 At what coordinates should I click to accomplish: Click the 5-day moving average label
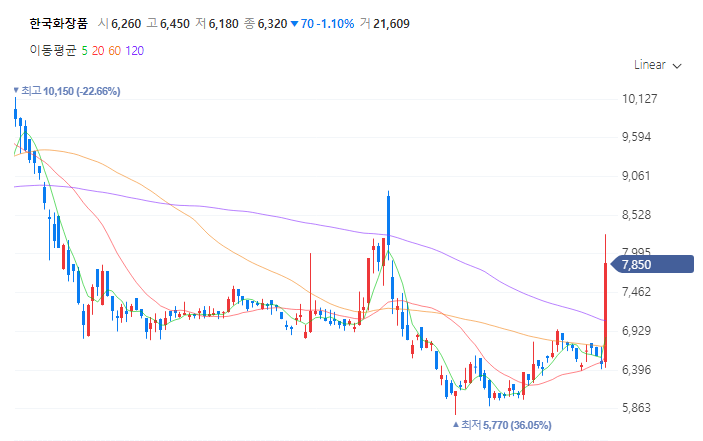84,51
